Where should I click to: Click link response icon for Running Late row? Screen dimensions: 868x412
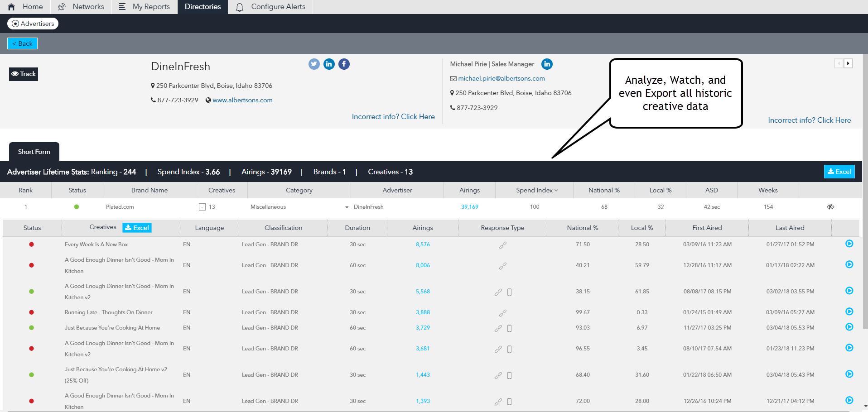502,313
